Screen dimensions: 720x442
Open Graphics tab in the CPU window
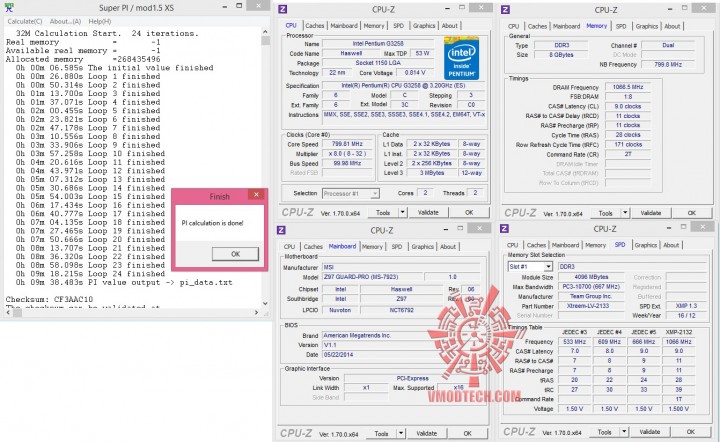coord(424,26)
